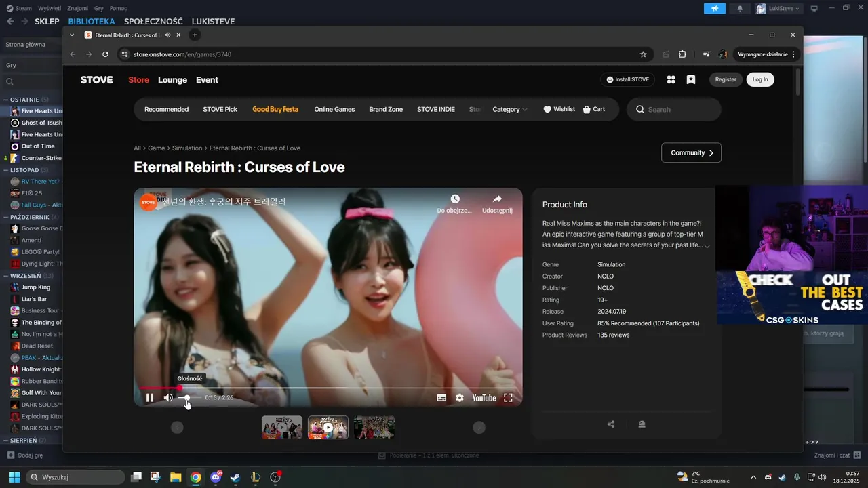The width and height of the screenshot is (868, 488).
Task: Open the Recommended category
Action: pyautogui.click(x=166, y=109)
